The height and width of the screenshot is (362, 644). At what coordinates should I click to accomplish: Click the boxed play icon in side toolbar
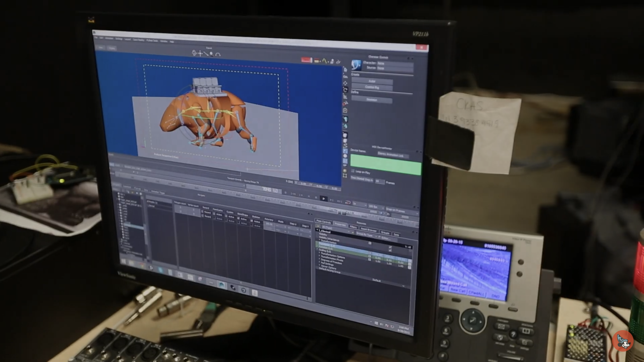pyautogui.click(x=345, y=110)
